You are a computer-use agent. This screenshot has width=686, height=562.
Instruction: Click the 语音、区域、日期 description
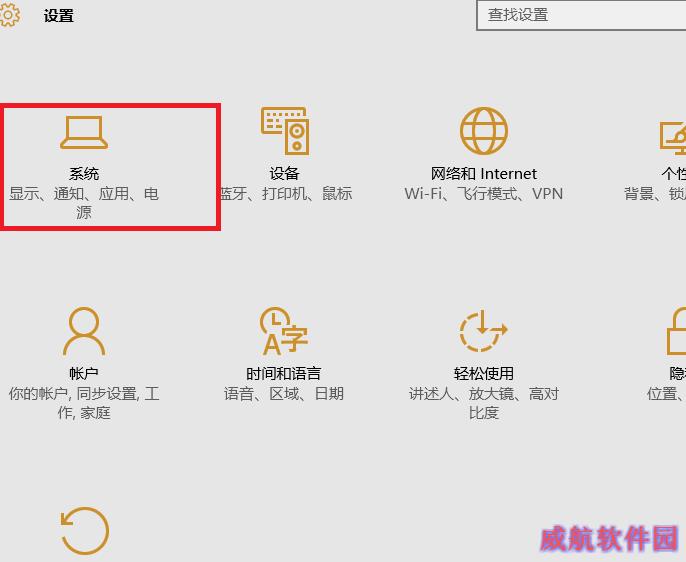pyautogui.click(x=284, y=394)
